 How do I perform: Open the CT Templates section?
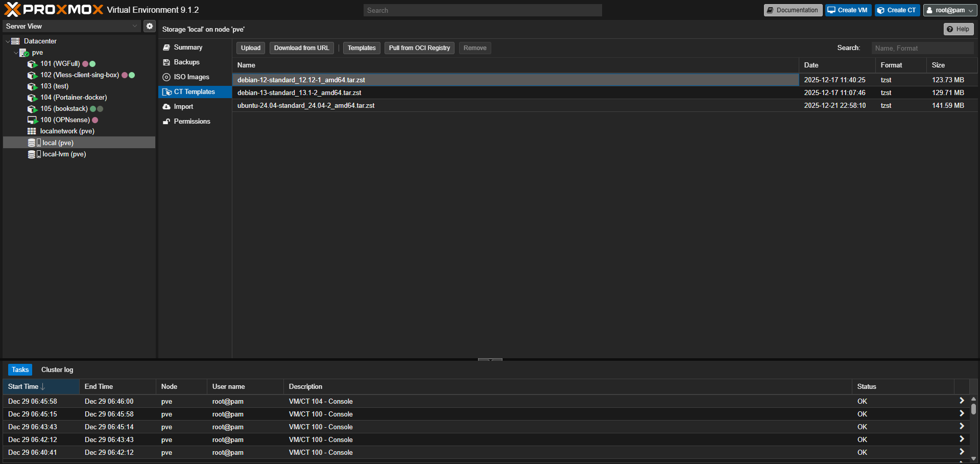tap(195, 92)
